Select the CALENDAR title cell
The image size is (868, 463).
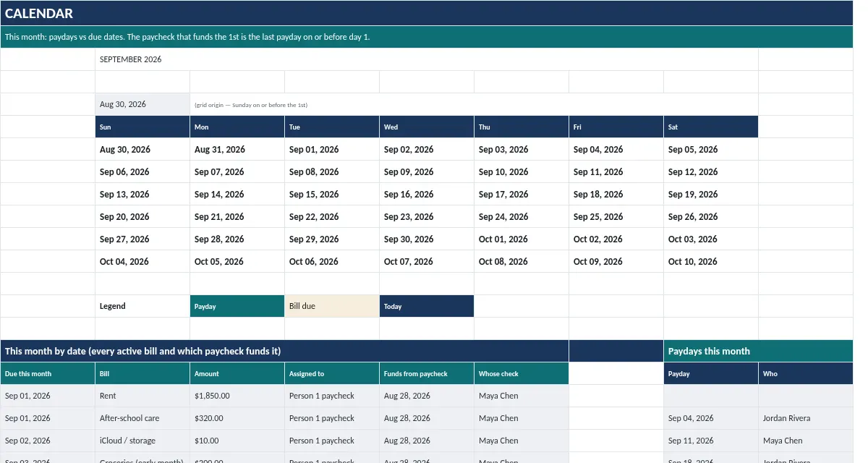click(x=427, y=13)
